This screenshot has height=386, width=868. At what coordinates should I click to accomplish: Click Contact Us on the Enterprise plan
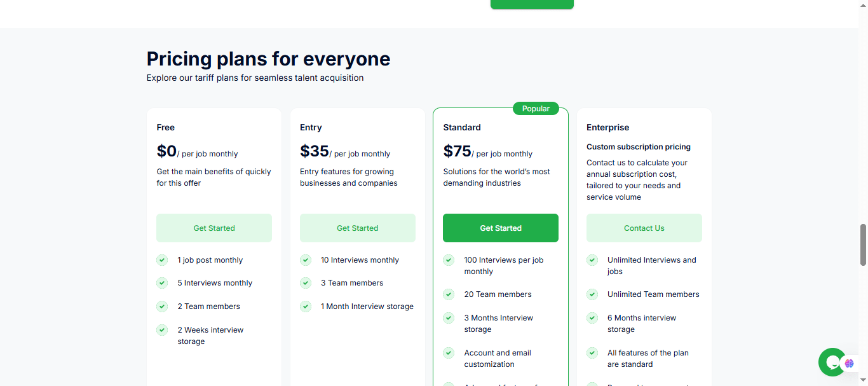click(644, 228)
